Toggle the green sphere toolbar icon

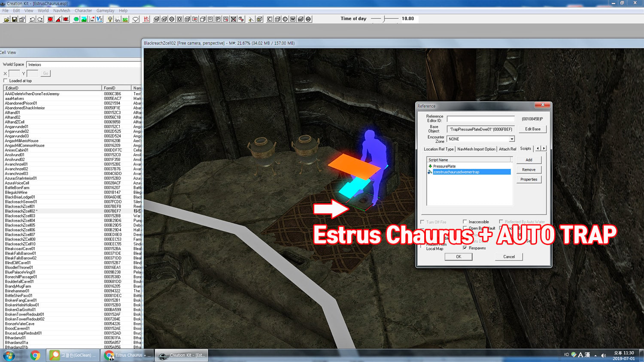click(76, 19)
